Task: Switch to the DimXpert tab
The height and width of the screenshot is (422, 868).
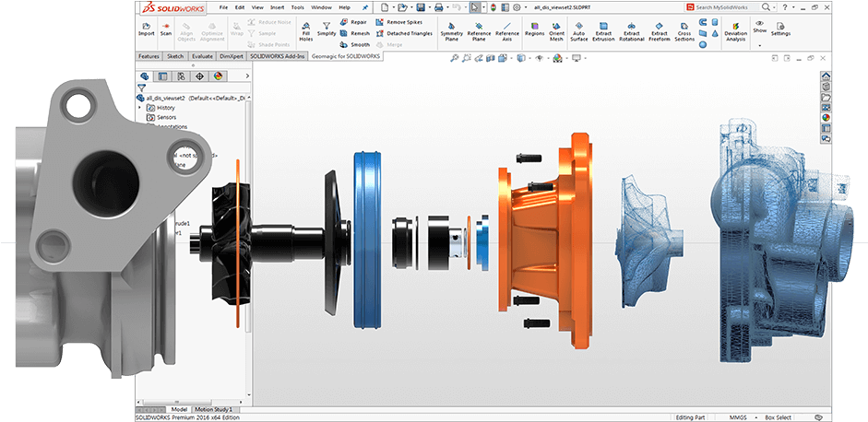Action: click(x=232, y=56)
